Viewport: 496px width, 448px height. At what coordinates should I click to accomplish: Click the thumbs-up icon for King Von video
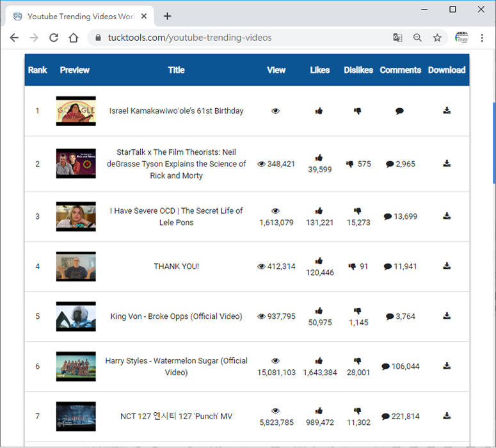tap(319, 310)
